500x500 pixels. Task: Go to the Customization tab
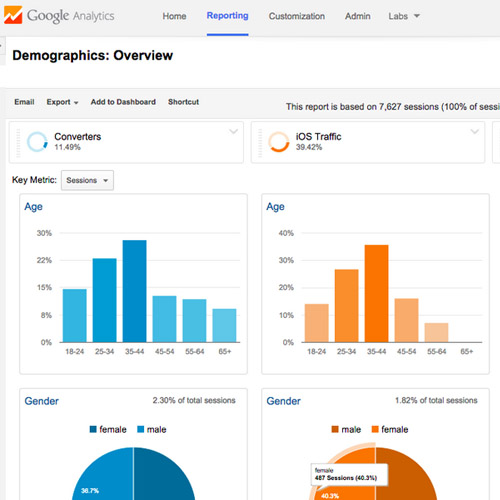pyautogui.click(x=297, y=16)
